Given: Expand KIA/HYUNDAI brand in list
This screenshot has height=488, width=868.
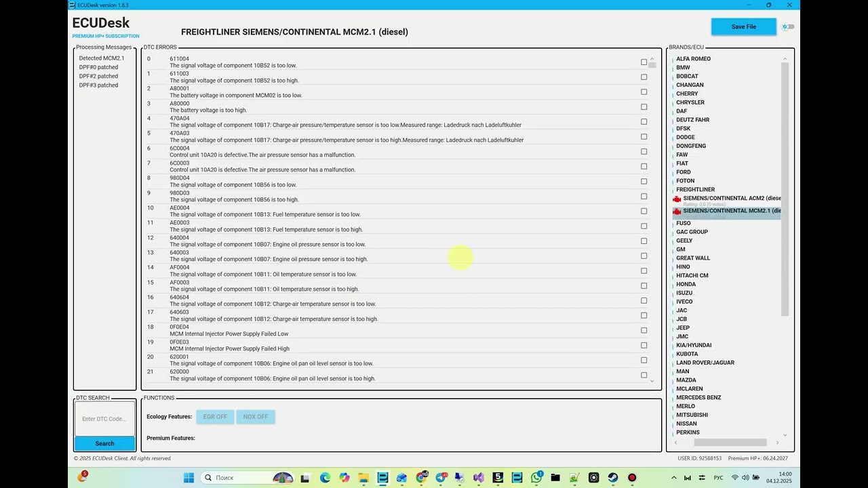Looking at the screenshot, I should [694, 346].
